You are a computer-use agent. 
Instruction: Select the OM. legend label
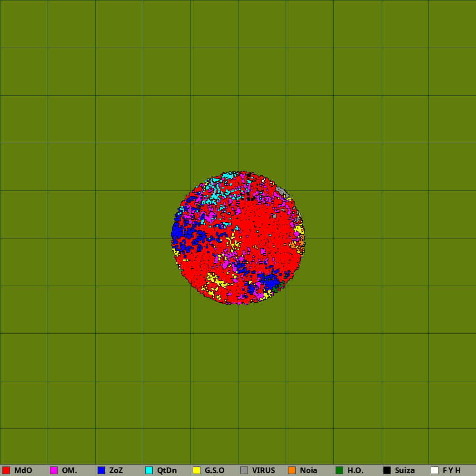pyautogui.click(x=69, y=470)
